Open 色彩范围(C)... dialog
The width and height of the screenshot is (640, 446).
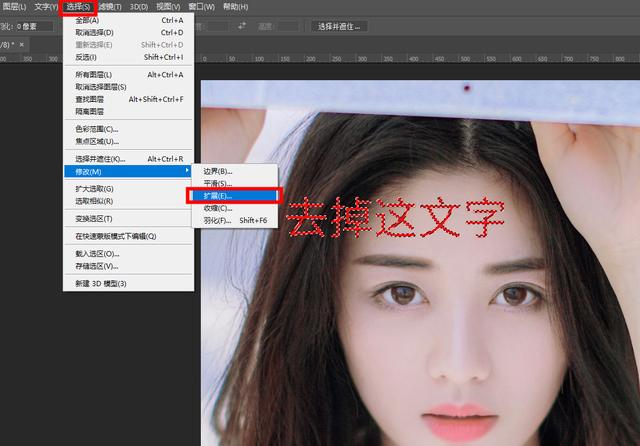pyautogui.click(x=129, y=129)
